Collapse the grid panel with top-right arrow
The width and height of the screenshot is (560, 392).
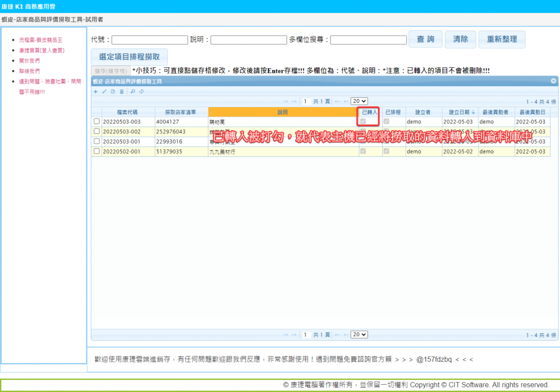[x=553, y=81]
